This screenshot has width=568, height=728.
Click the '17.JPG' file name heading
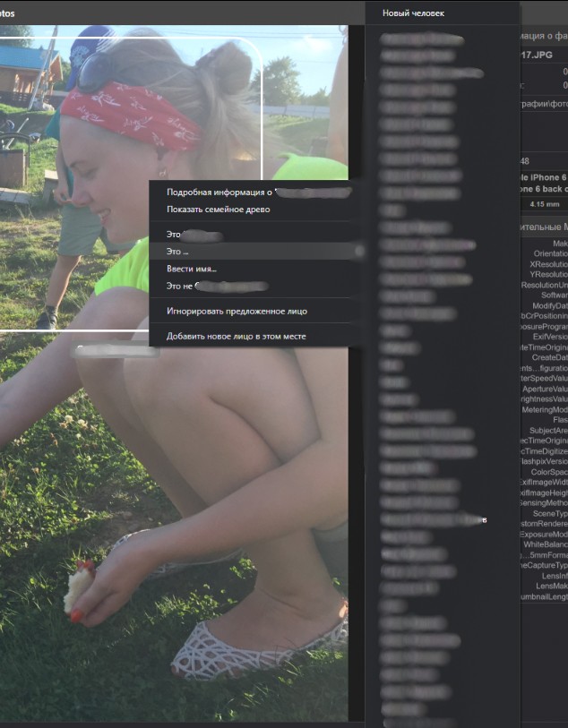pyautogui.click(x=536, y=55)
